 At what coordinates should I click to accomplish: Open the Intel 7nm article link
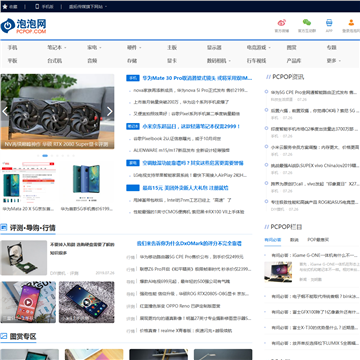182,200
